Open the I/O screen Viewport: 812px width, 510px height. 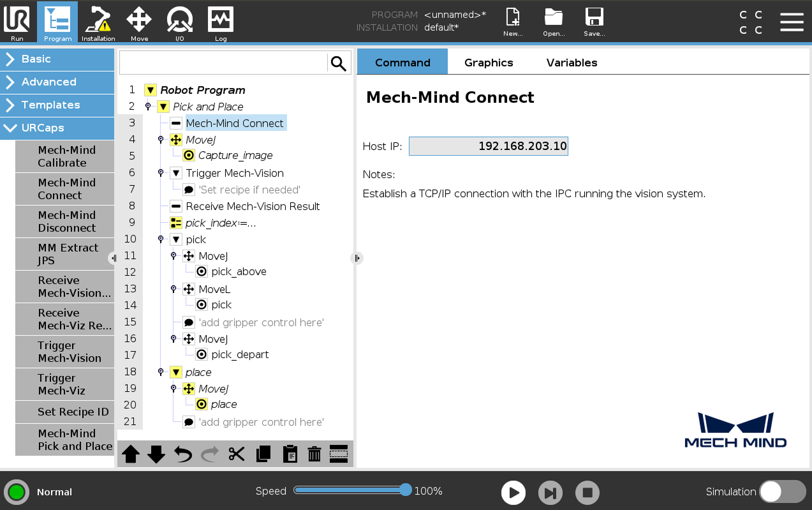click(x=179, y=22)
